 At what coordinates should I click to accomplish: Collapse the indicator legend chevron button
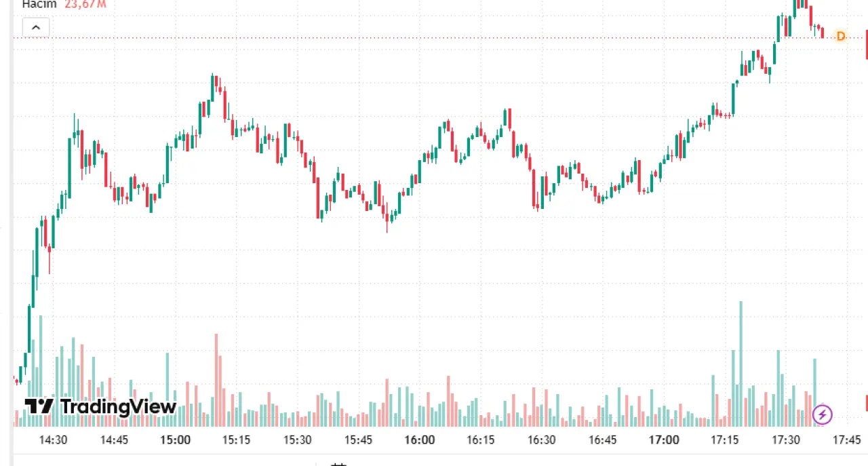tap(36, 28)
